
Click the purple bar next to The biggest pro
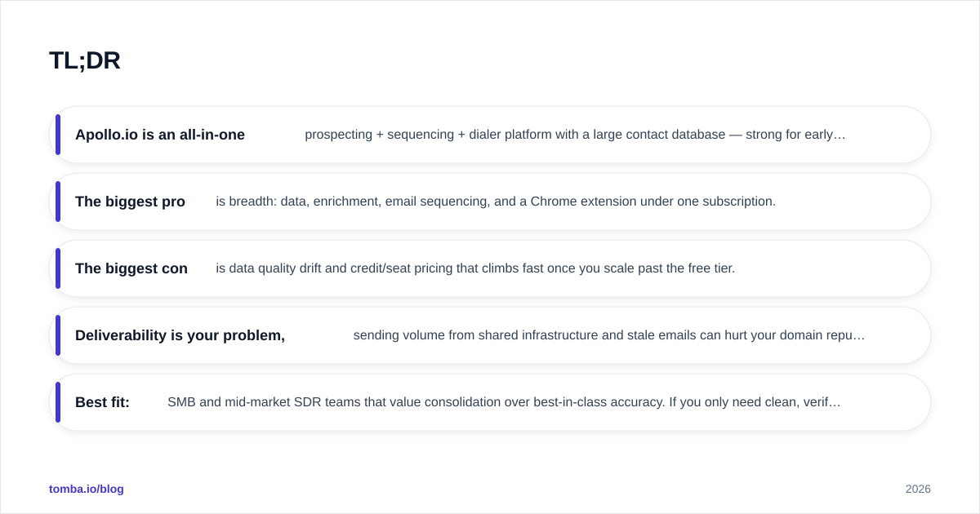(58, 202)
